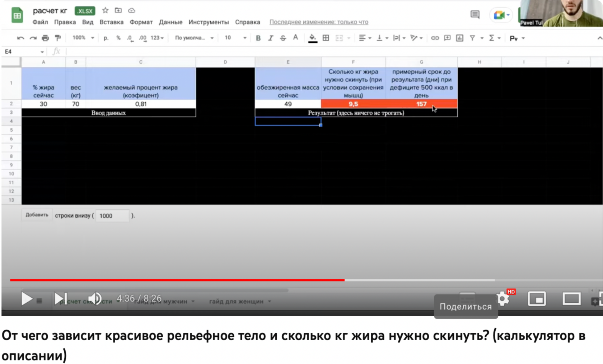Play the video
Screen dimensions: 603x364
[x=27, y=298]
